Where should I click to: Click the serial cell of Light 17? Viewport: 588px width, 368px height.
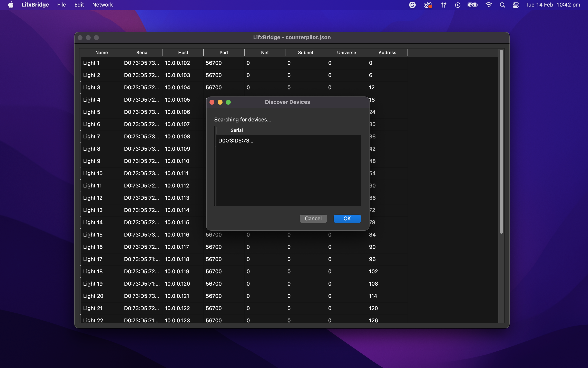142,259
